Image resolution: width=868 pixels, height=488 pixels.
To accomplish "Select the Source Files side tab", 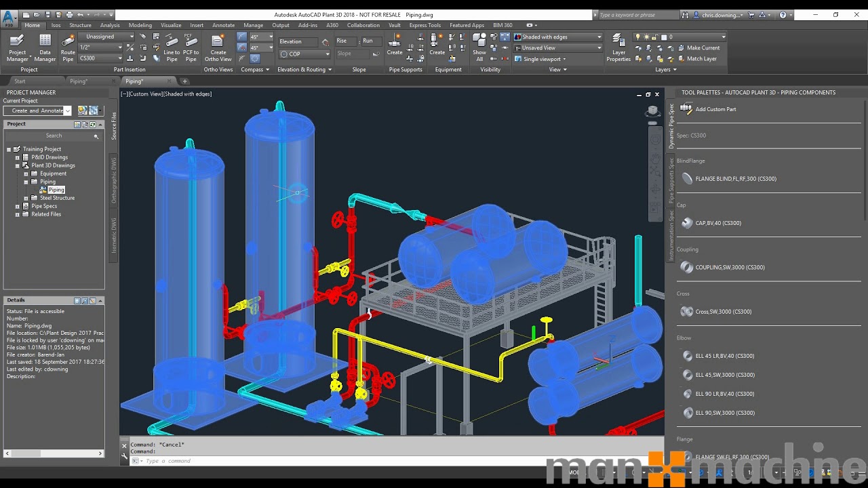I will 114,126.
